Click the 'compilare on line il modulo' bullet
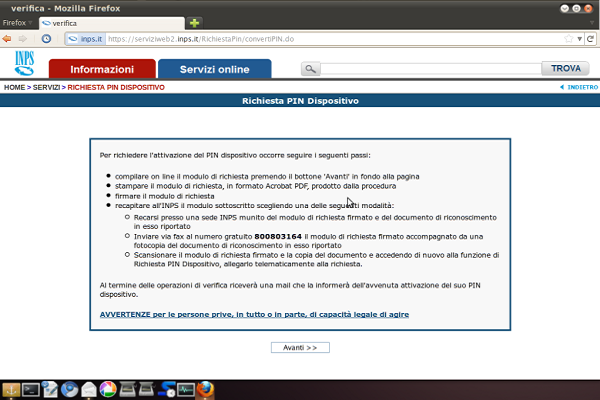The height and width of the screenshot is (400, 600). 267,176
